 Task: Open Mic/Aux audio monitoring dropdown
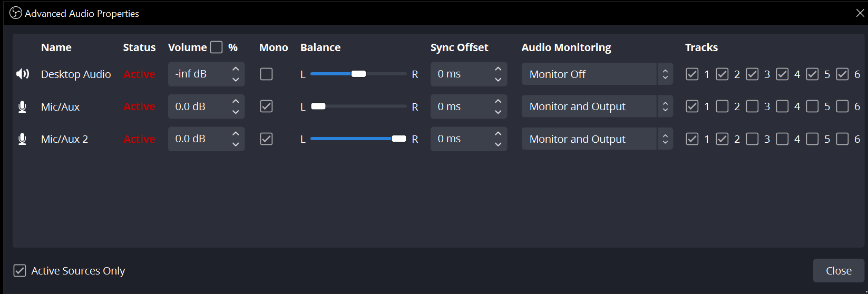tap(597, 106)
